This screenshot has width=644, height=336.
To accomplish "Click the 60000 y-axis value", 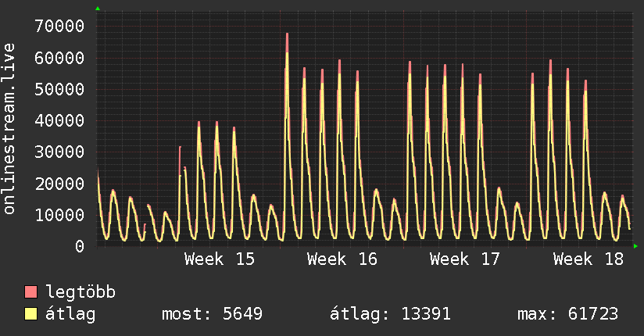I will 59,58.
